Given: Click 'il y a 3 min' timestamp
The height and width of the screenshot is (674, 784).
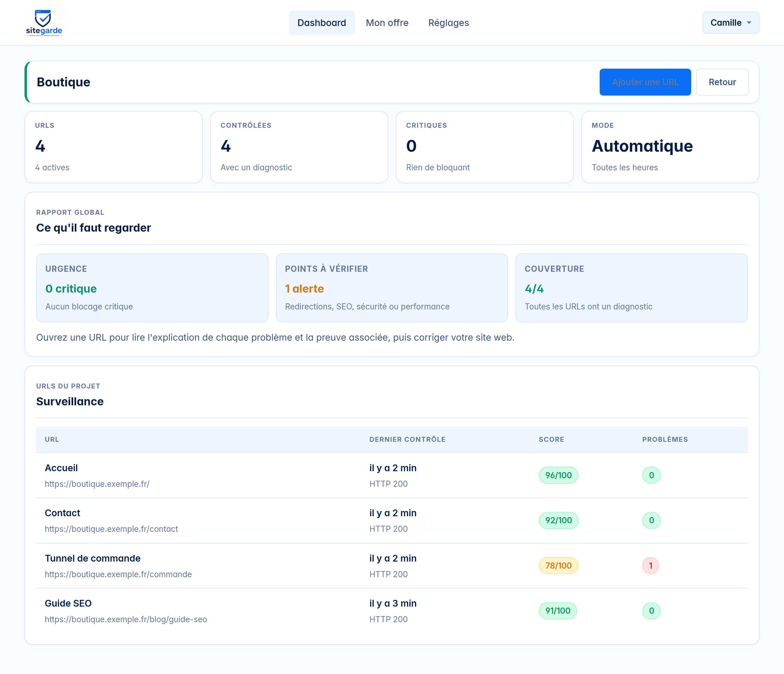Looking at the screenshot, I should coord(393,603).
